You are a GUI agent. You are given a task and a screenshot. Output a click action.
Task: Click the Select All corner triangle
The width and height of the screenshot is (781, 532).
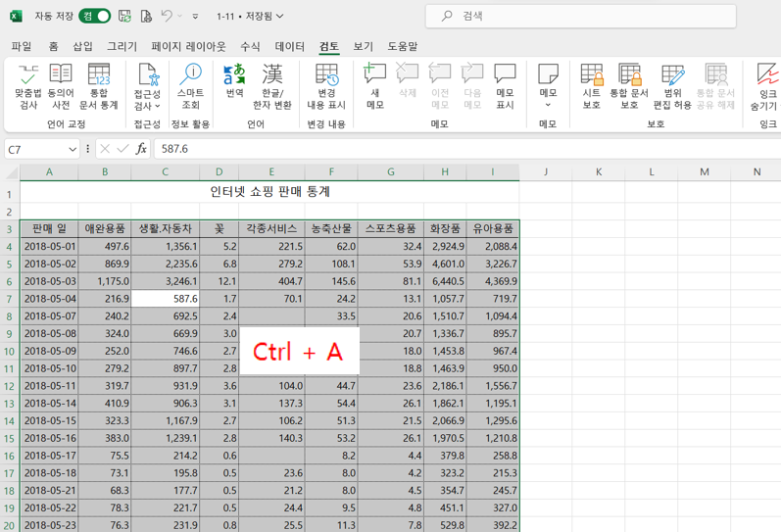(12, 172)
